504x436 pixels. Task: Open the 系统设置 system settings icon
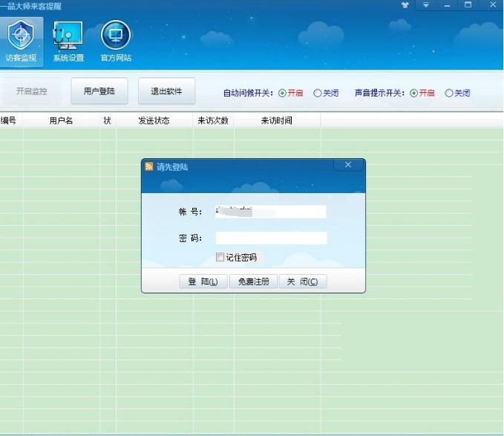68,42
